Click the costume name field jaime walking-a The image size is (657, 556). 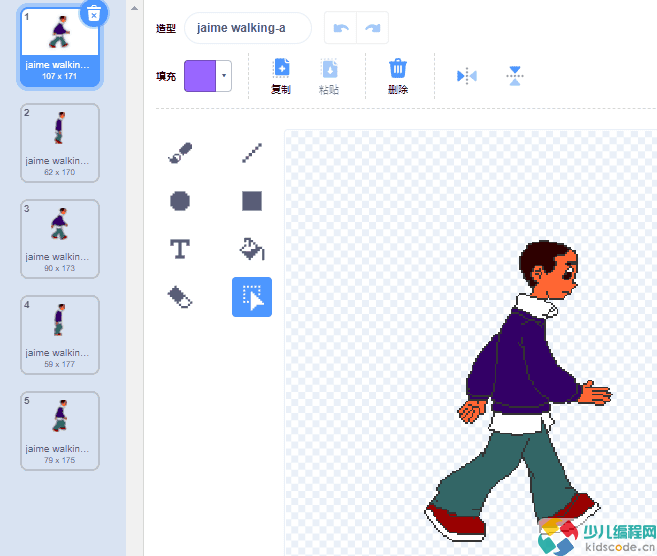[x=248, y=29]
